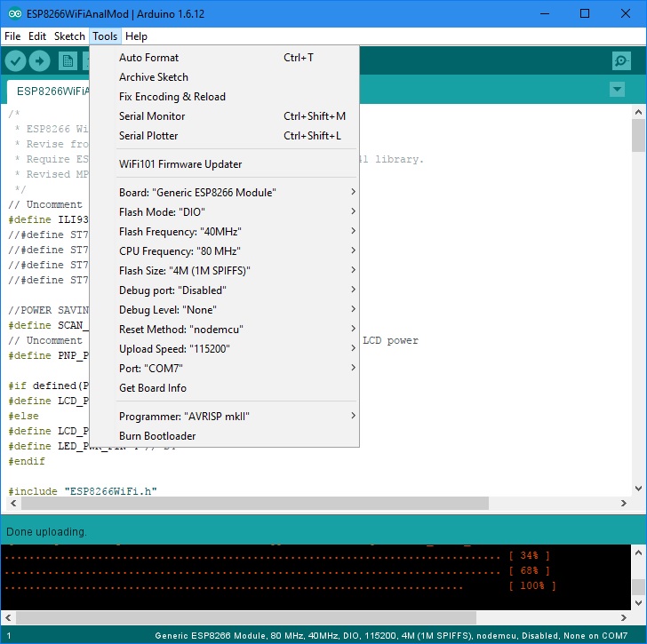Select Auto Format from Tools menu

tap(236, 58)
